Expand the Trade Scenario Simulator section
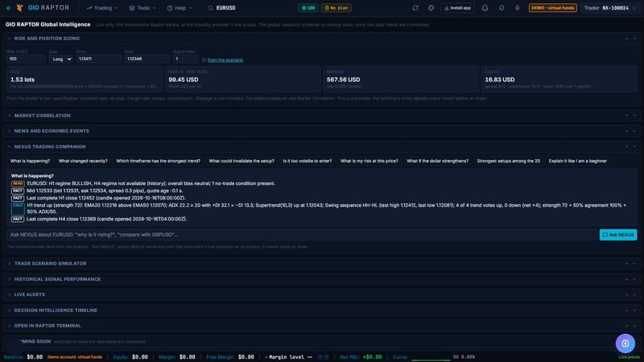The height and width of the screenshot is (362, 644). pos(10,264)
